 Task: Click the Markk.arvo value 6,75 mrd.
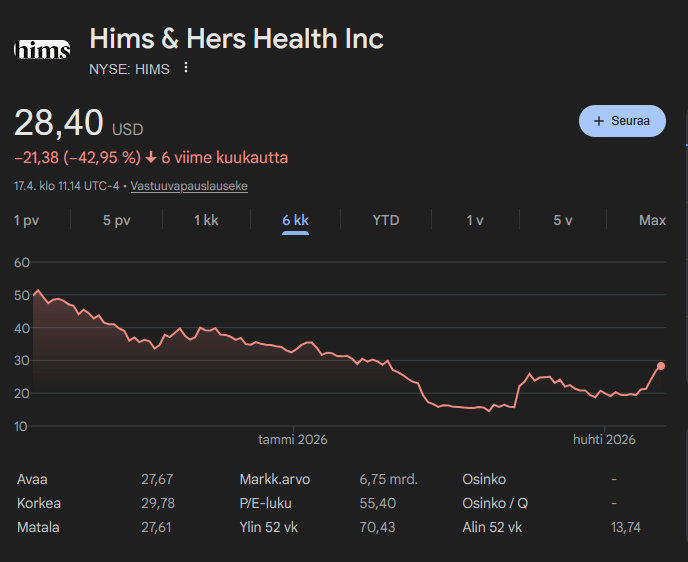point(388,479)
